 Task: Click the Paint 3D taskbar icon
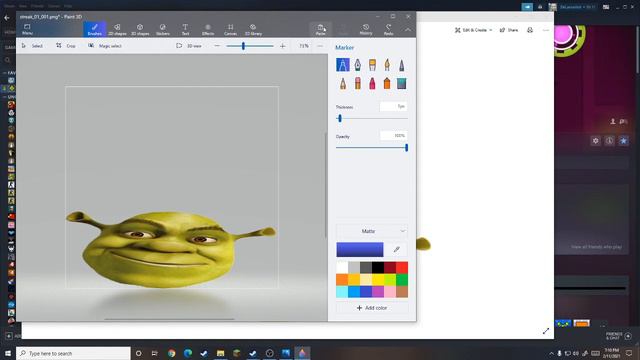302,353
